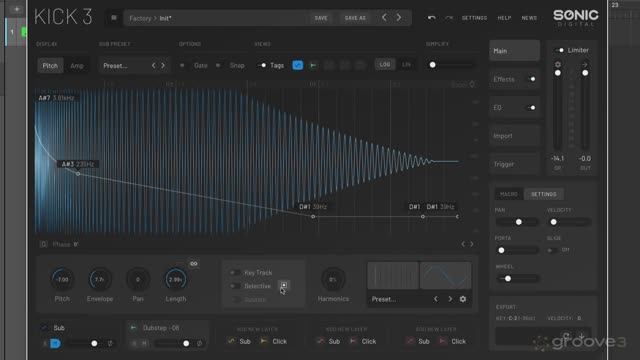
Task: Click the plus button in the DAW track column
Action: click(16, 9)
